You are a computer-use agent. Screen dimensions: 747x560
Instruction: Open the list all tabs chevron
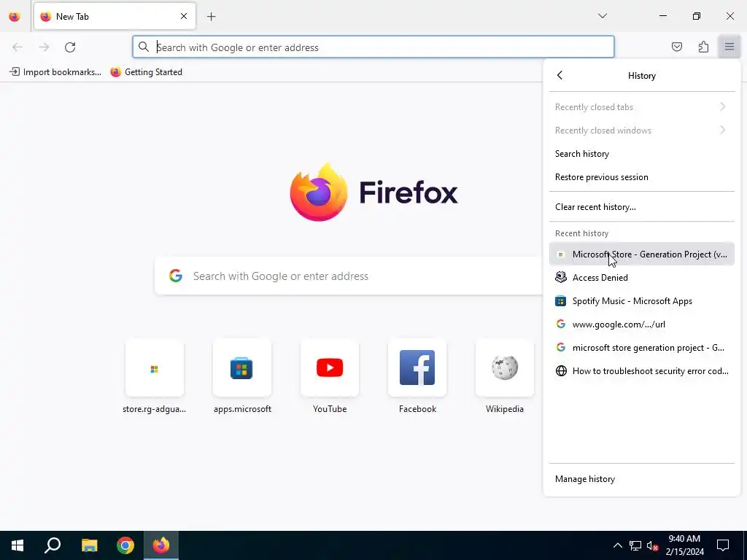coord(602,16)
